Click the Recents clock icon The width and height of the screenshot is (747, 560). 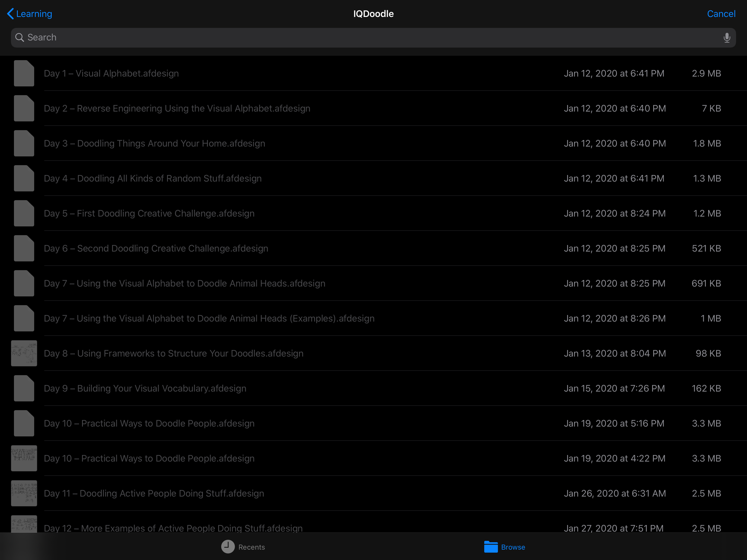click(x=228, y=547)
